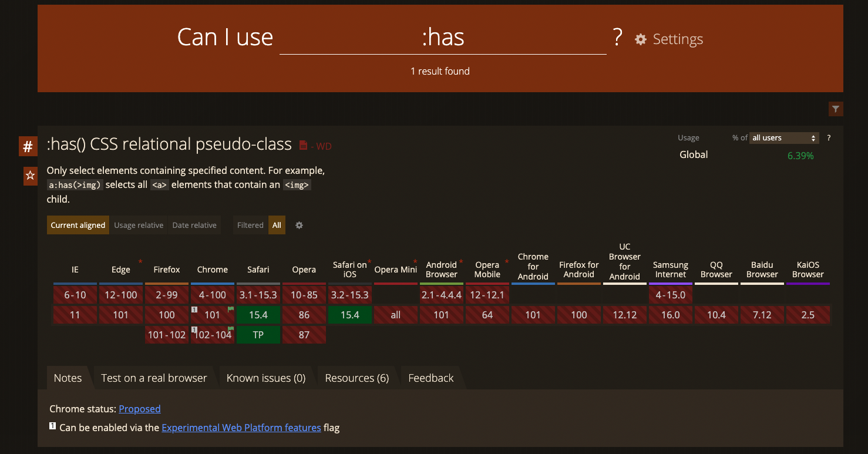This screenshot has height=454, width=868.
Task: Click the Opera column header
Action: click(x=304, y=270)
